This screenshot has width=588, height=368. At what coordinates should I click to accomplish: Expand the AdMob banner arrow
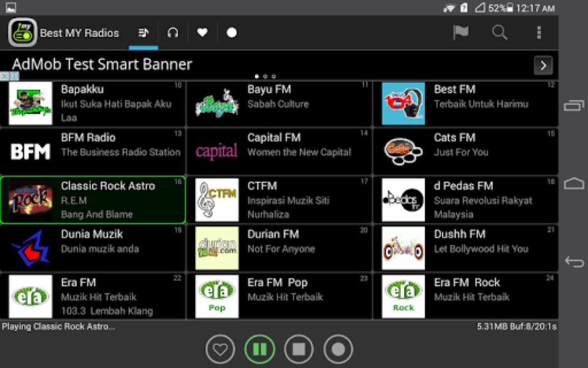point(543,66)
